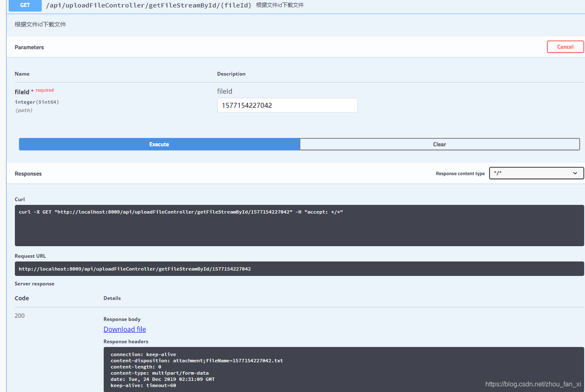Click the 根据文件id下载文件 description text
The height and width of the screenshot is (392, 585).
point(40,24)
